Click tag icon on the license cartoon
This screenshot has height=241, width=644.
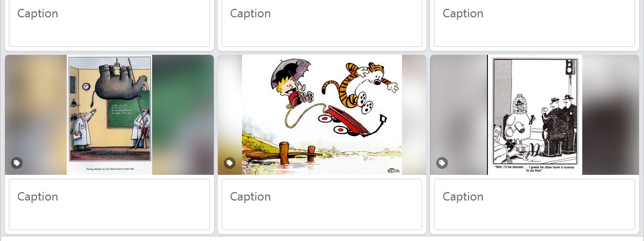442,163
